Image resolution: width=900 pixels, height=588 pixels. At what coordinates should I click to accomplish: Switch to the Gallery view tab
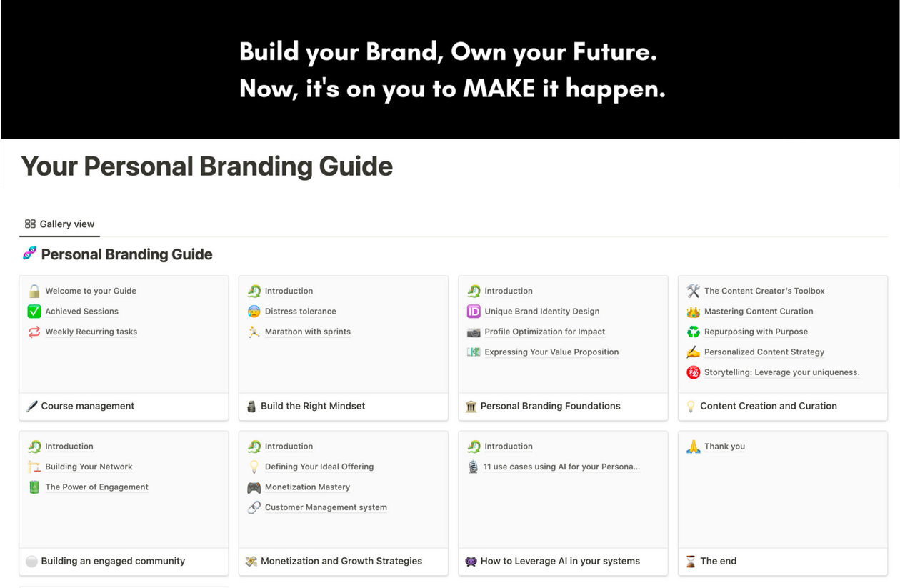click(x=60, y=224)
